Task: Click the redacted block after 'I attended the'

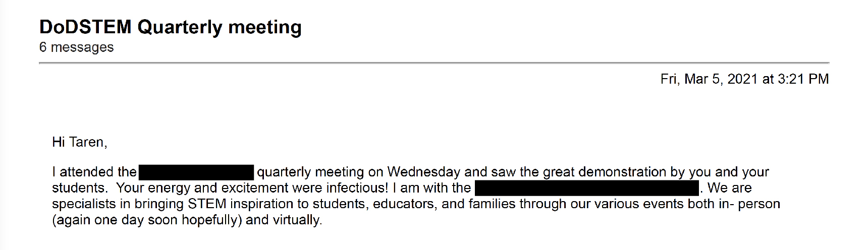Action: [196, 172]
